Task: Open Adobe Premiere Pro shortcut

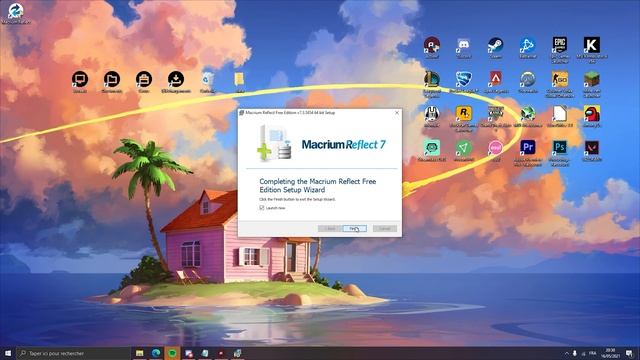Action: pos(528,153)
